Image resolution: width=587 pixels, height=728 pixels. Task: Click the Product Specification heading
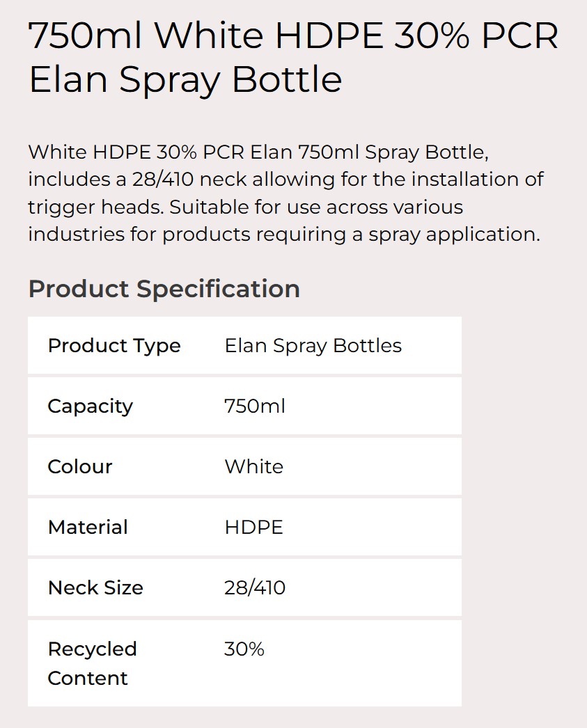point(164,289)
